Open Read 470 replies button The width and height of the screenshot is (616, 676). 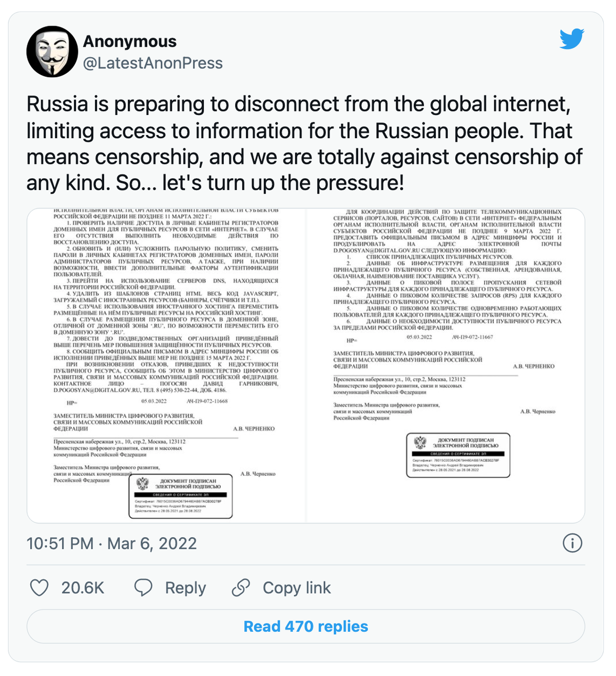(x=306, y=626)
